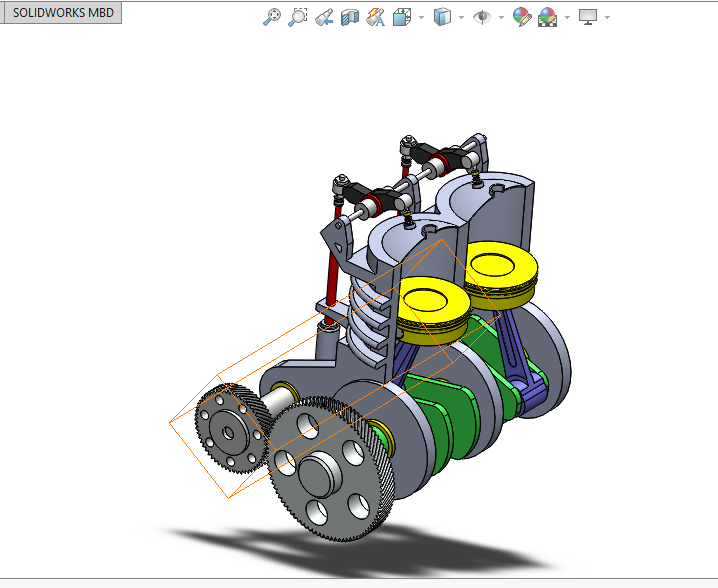Activate the Zoom to Area tool
The height and width of the screenshot is (588, 718).
point(298,17)
